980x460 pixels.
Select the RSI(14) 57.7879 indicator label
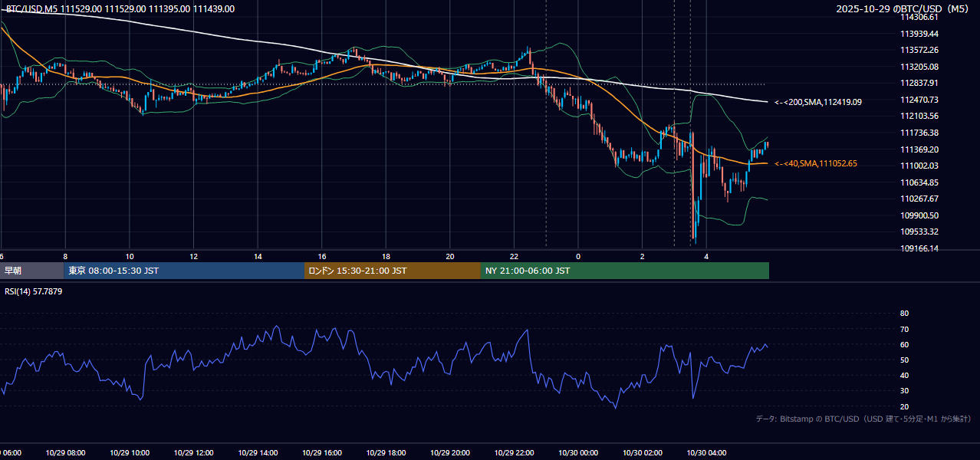click(34, 291)
